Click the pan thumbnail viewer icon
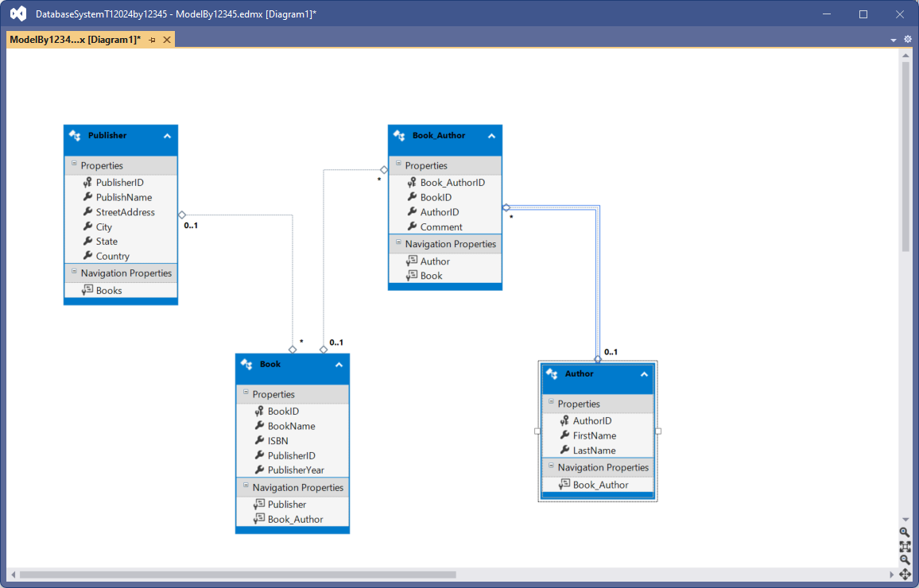Screen dimensions: 919x588 (905, 574)
